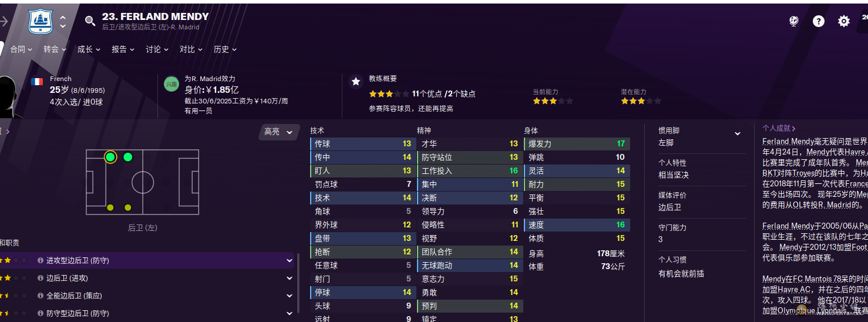Screen dimensions: 868x322
Task: Open the 讨论 menu
Action: (x=157, y=49)
